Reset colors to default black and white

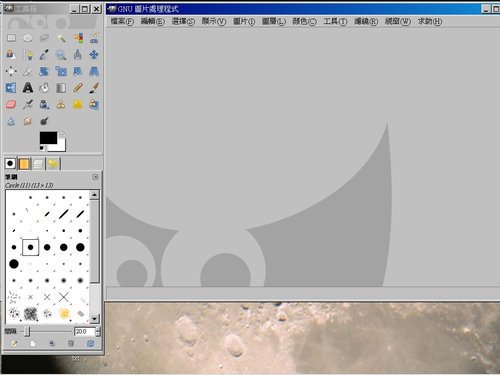coord(42,148)
